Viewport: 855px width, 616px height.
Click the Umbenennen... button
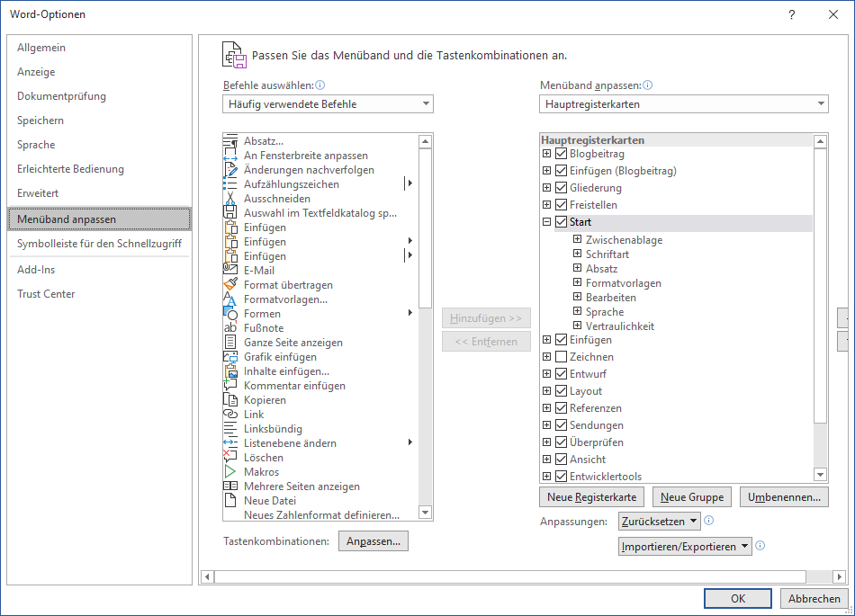coord(784,497)
